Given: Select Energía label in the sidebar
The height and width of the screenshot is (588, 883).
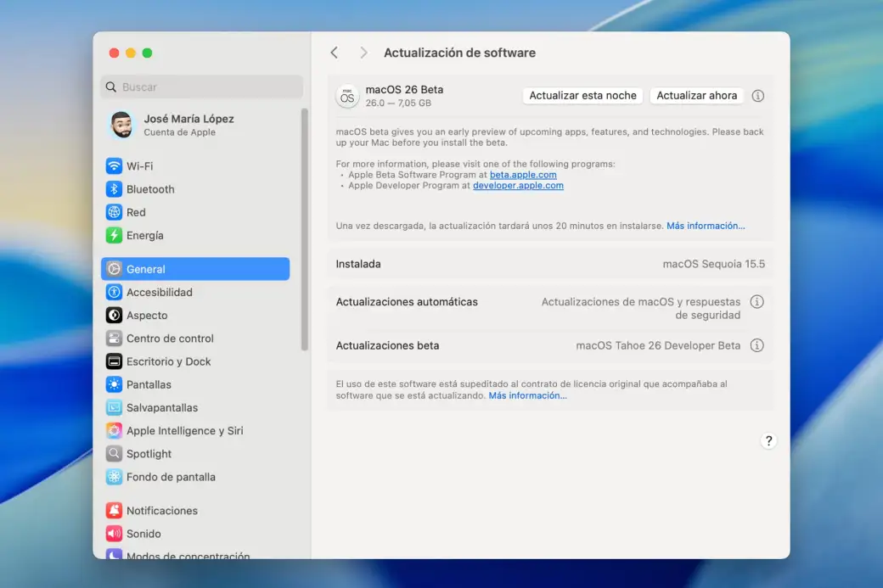Looking at the screenshot, I should 144,235.
